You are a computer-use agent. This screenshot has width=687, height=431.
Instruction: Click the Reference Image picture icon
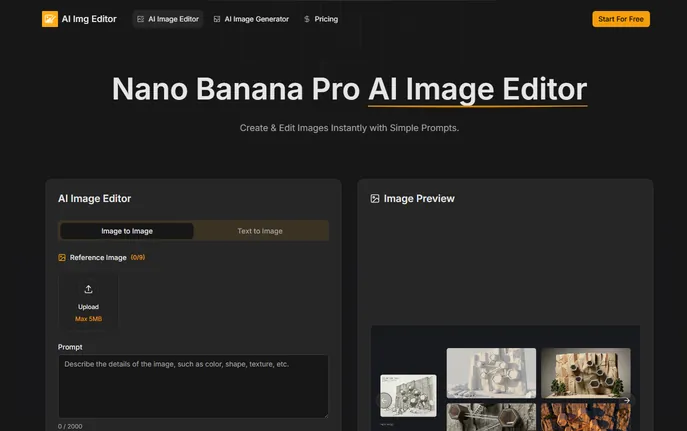(x=62, y=258)
